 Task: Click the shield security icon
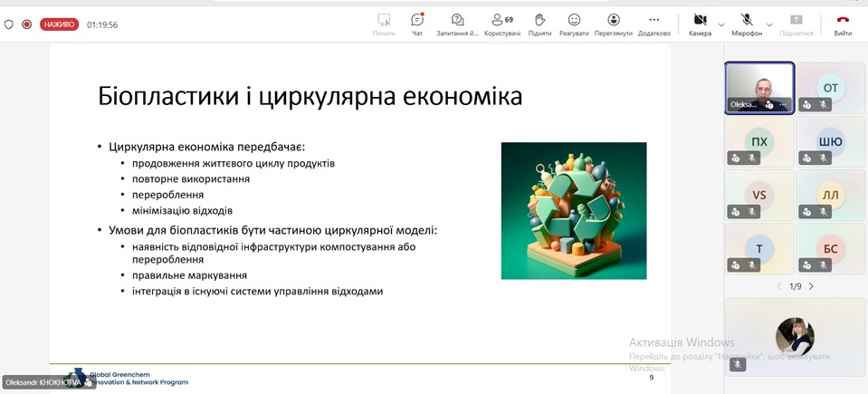click(x=8, y=24)
